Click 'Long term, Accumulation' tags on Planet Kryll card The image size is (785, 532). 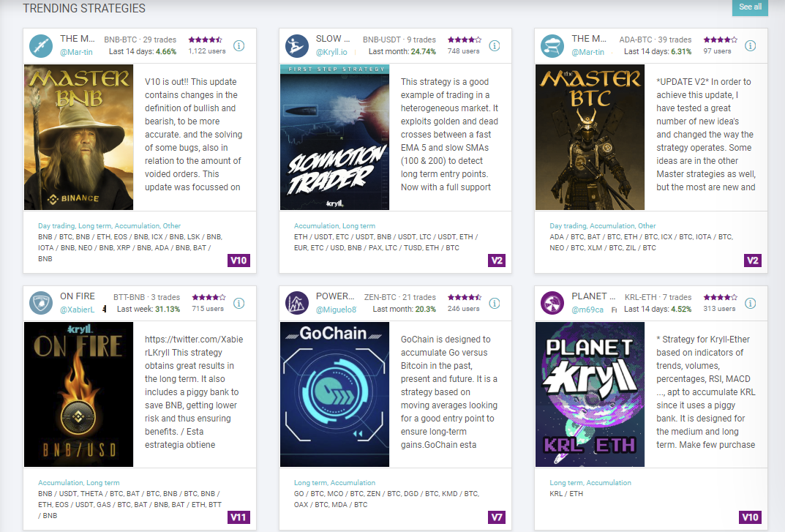[x=590, y=483]
